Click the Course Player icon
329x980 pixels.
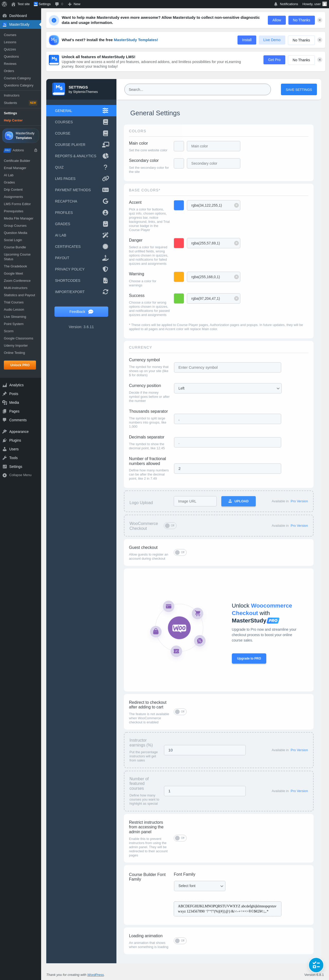(105, 145)
